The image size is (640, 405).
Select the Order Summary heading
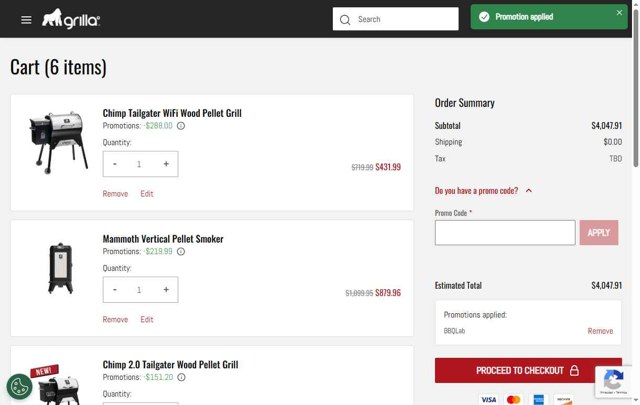pyautogui.click(x=464, y=103)
